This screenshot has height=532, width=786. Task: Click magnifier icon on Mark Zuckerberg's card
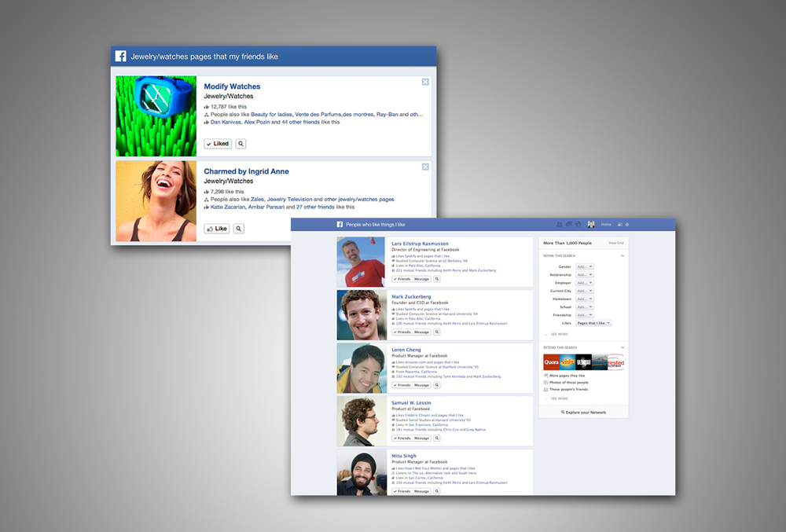pos(437,332)
